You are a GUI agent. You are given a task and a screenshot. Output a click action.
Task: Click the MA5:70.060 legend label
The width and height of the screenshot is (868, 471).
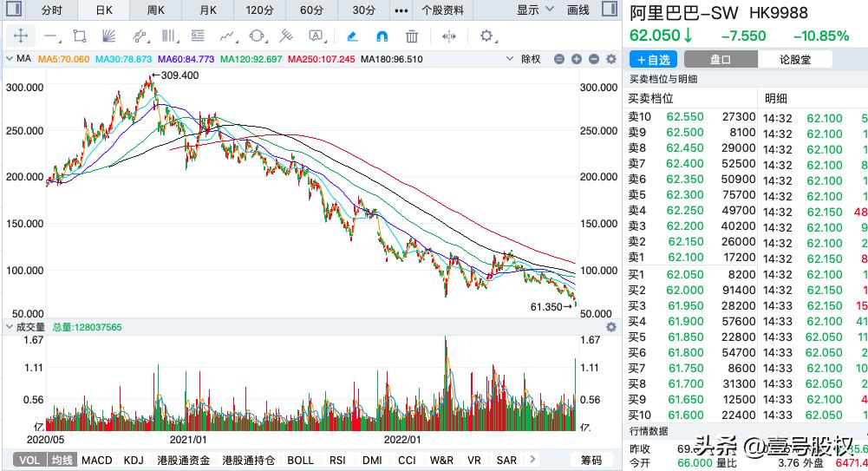[x=63, y=59]
